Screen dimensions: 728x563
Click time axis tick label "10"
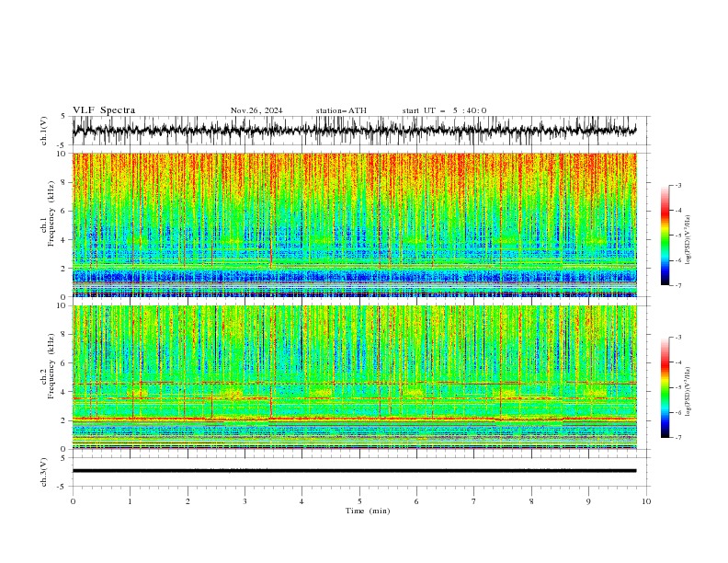coord(646,501)
